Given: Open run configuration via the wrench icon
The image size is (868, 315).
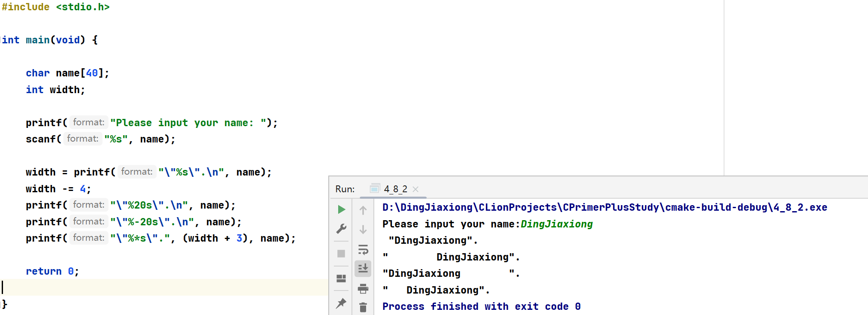Looking at the screenshot, I should 342,229.
